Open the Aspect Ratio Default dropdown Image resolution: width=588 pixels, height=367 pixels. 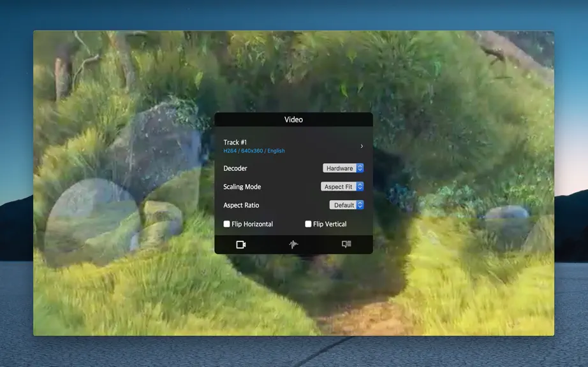346,205
